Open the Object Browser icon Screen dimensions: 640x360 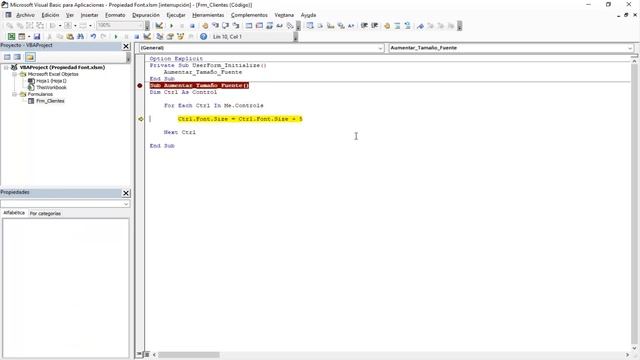pyautogui.click(x=180, y=37)
